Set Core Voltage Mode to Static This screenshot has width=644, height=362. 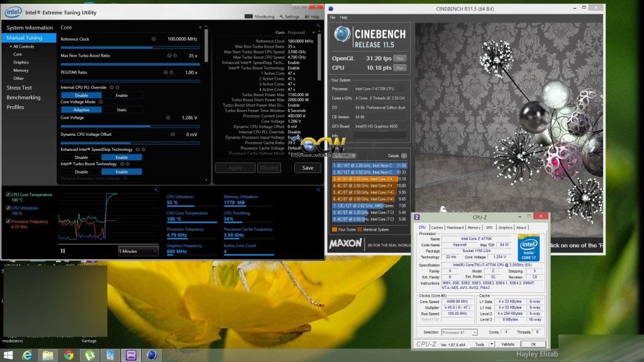[121, 109]
